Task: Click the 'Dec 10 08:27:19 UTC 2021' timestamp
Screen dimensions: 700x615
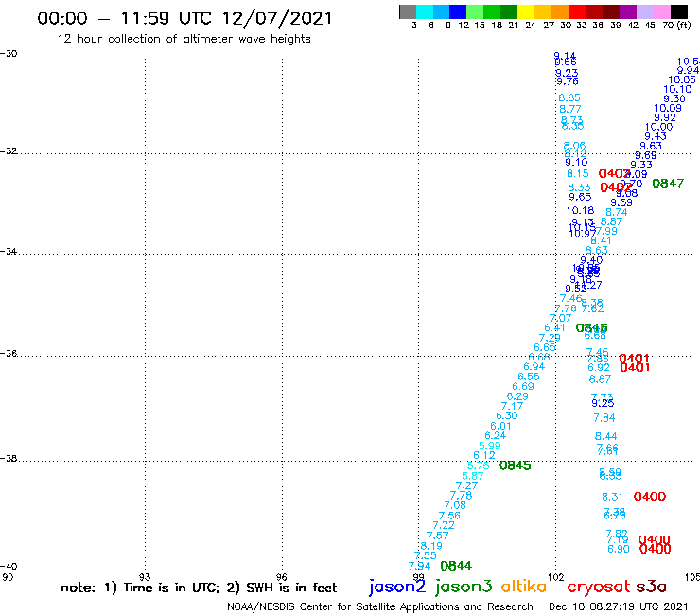Action: [x=619, y=606]
